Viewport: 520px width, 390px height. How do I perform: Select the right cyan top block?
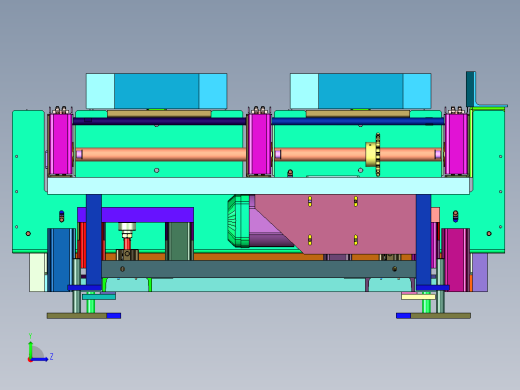tap(361, 91)
